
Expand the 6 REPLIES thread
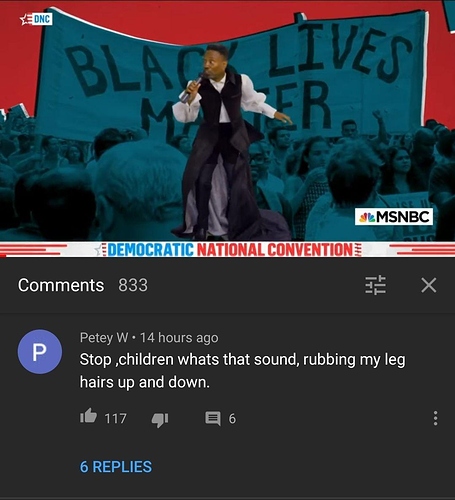pos(116,467)
